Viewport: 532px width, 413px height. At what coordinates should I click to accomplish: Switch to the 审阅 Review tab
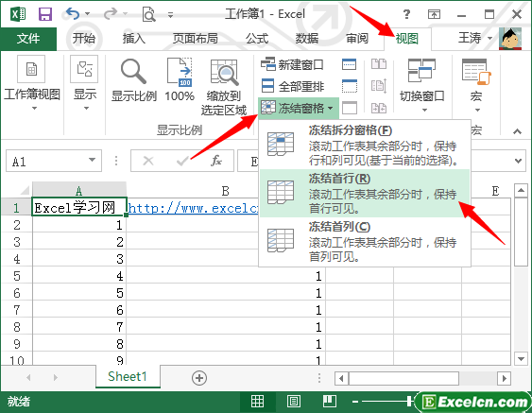point(357,39)
